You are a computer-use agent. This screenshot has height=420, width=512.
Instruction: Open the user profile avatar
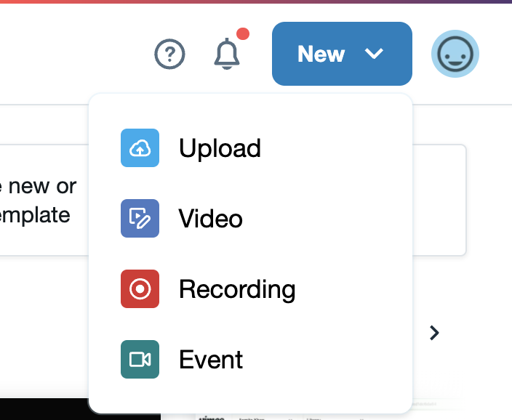[455, 54]
